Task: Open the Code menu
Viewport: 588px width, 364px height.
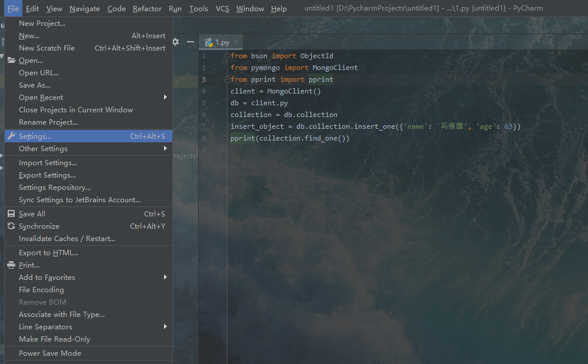Action: coord(116,8)
